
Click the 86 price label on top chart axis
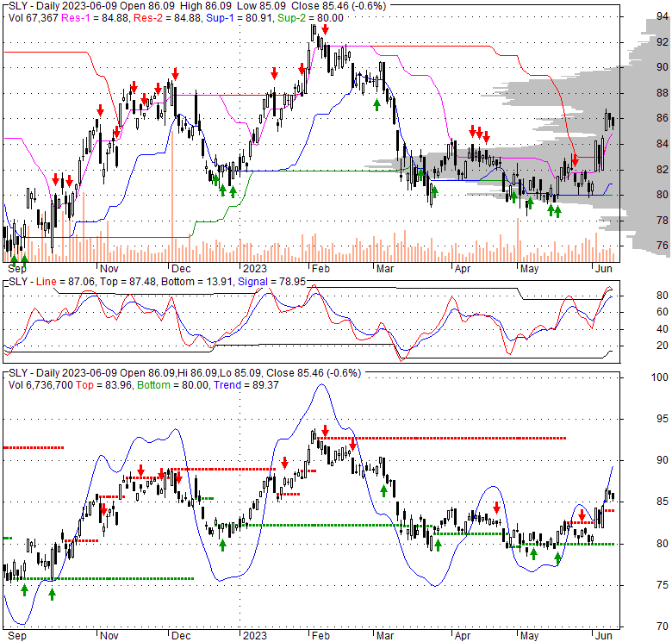pos(663,118)
